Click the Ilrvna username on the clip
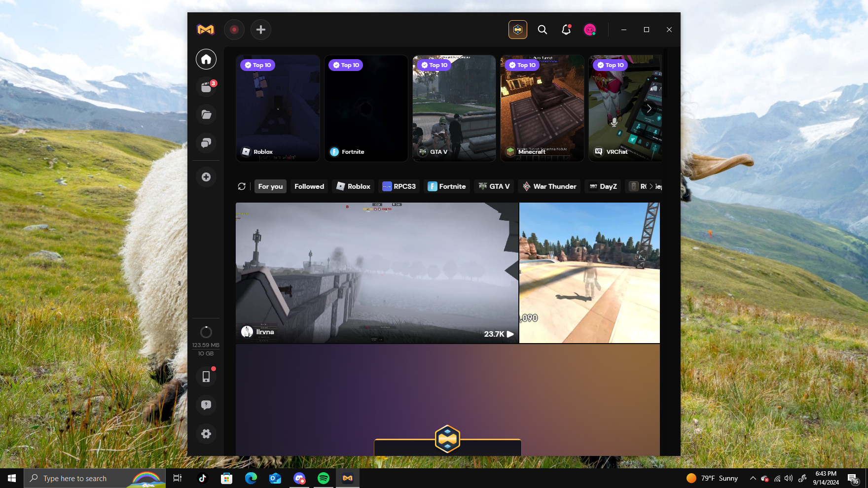868x488 pixels. (x=265, y=332)
